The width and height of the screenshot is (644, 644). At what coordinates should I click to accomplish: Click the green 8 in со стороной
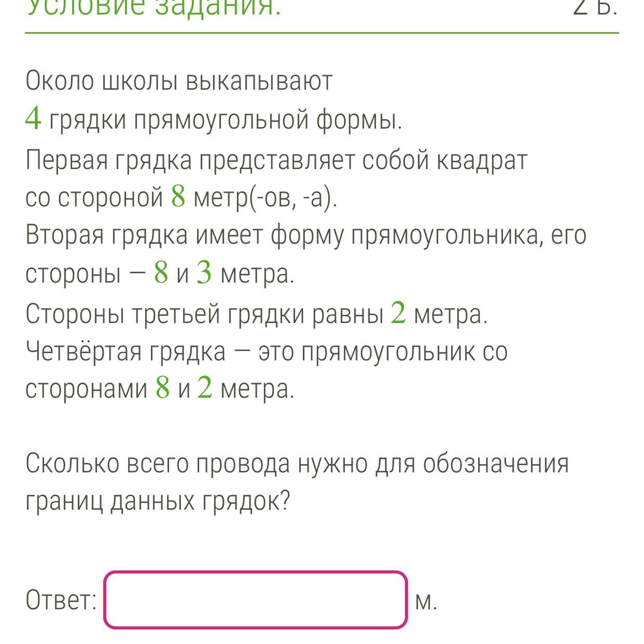coord(178,196)
